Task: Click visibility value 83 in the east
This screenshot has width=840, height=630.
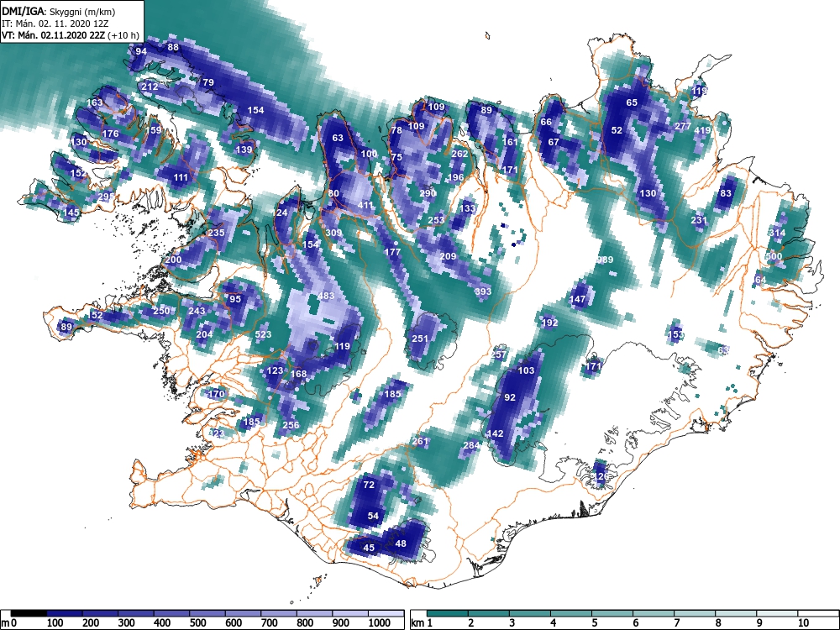Action: point(726,193)
